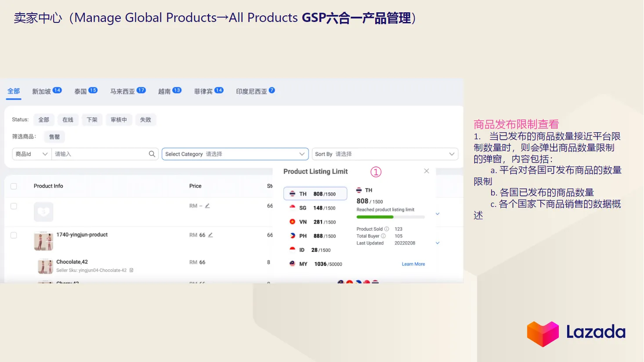This screenshot has width=644, height=362.
Task: Click the pencil icon next to RM 66
Action: pyautogui.click(x=210, y=235)
